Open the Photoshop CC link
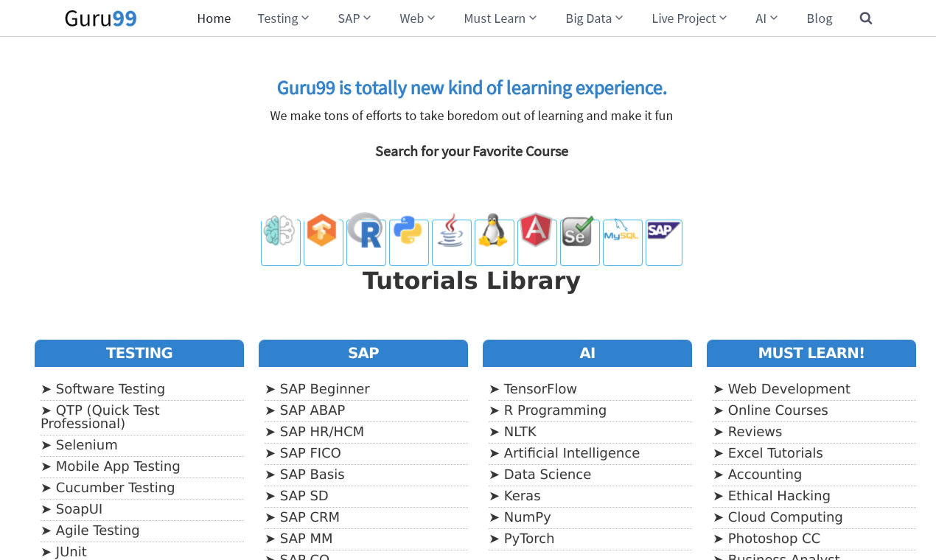Image resolution: width=936 pixels, height=560 pixels. pos(775,539)
